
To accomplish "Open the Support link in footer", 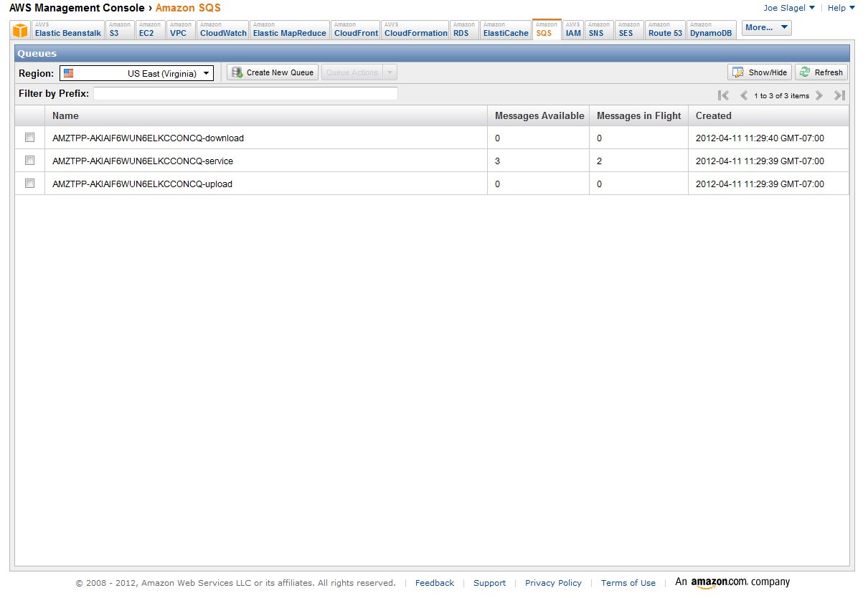I will coord(490,583).
